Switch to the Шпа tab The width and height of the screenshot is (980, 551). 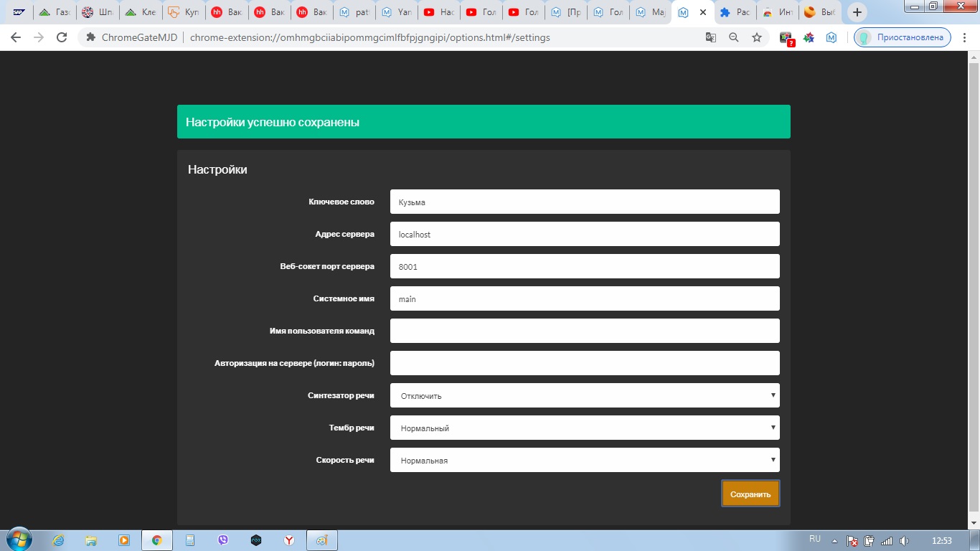click(97, 12)
